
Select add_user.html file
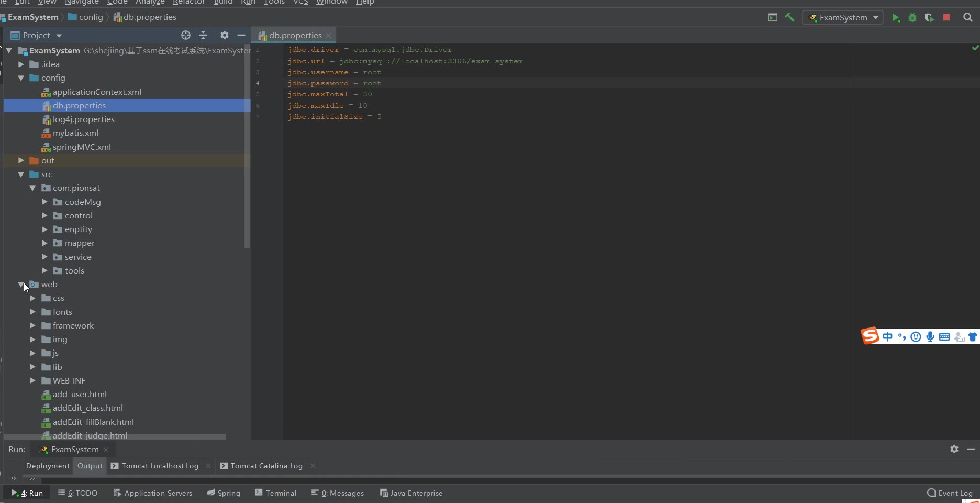80,395
